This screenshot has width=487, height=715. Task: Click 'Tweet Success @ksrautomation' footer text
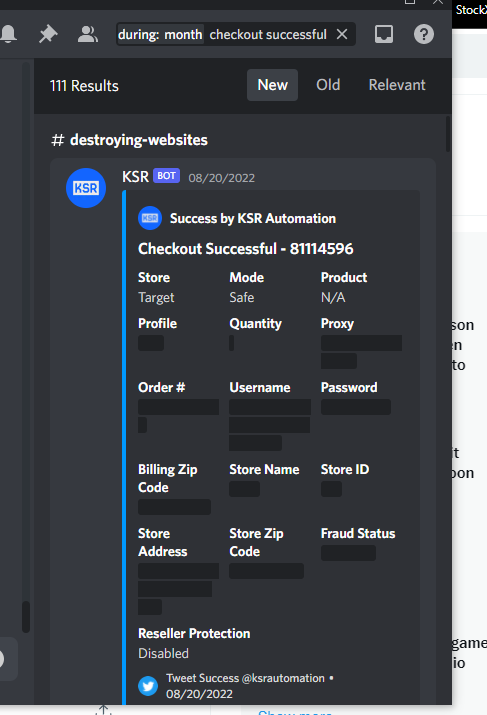click(245, 678)
